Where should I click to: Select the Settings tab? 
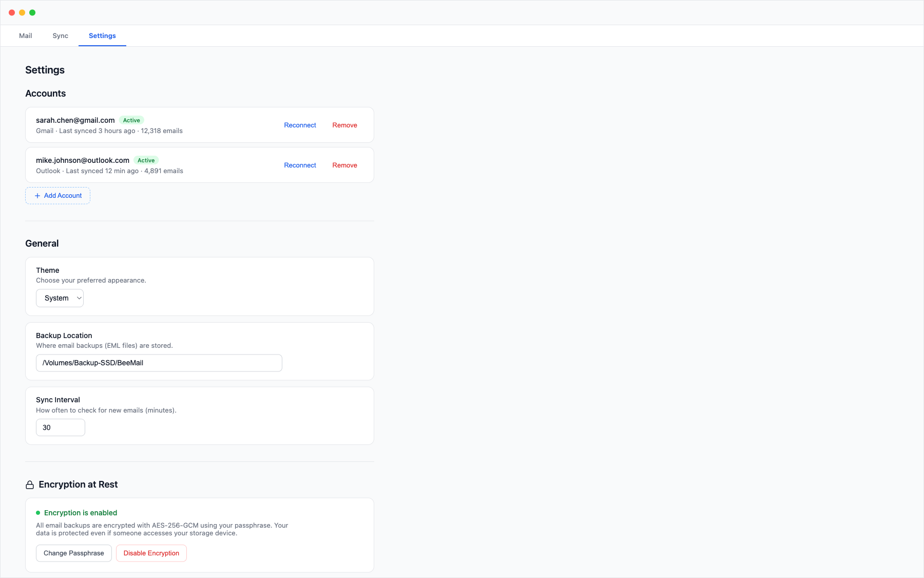pyautogui.click(x=102, y=35)
